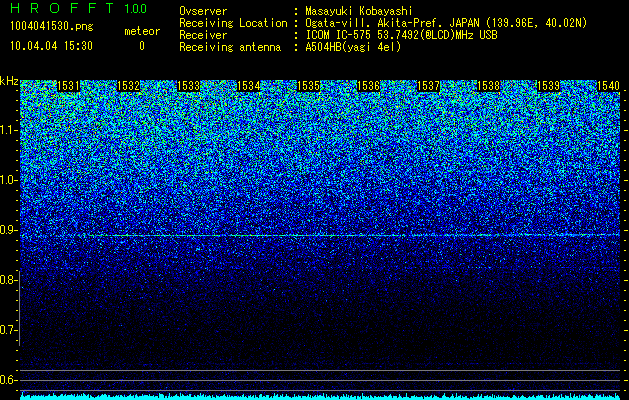This screenshot has width=629, height=400.
Task: Click the 1538 time marker label
Action: point(489,86)
